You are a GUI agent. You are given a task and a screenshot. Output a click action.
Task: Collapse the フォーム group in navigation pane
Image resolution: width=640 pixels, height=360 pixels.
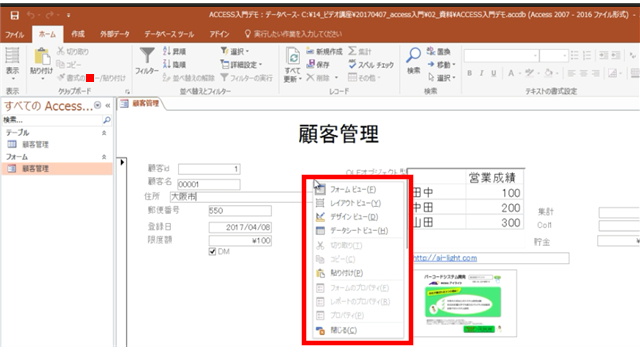[x=104, y=157]
